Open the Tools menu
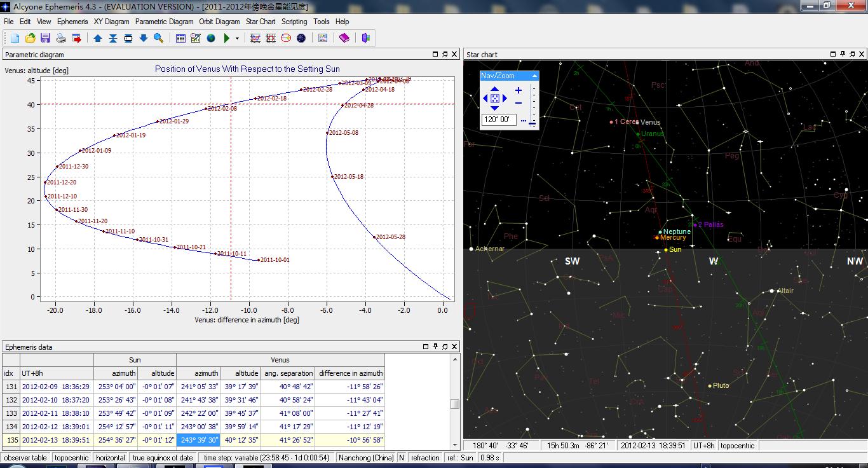Image resolution: width=868 pixels, height=468 pixels. (322, 22)
